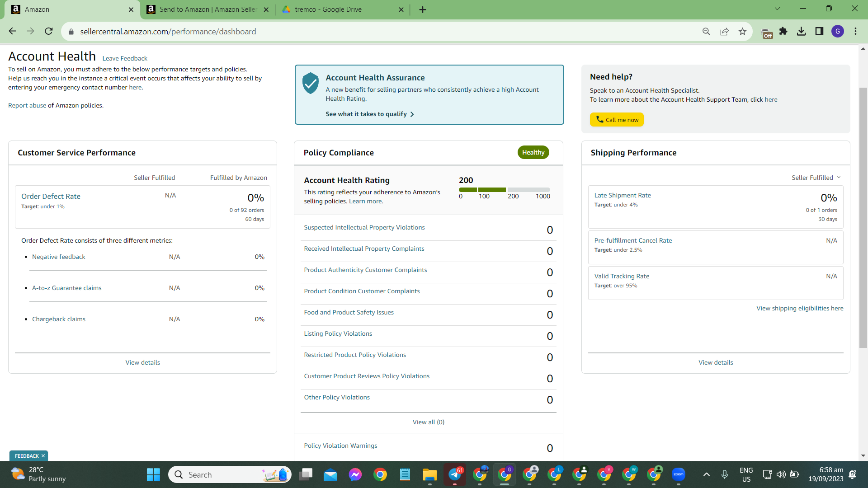Toggle the Chrome side panel
This screenshot has width=868, height=488.
click(819, 31)
